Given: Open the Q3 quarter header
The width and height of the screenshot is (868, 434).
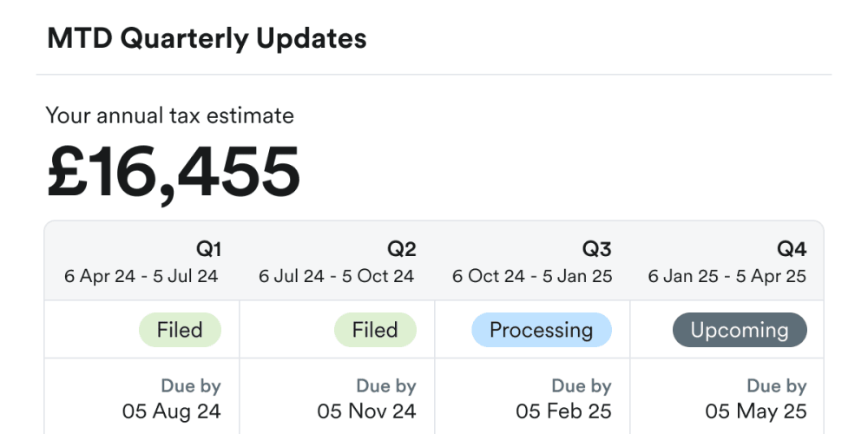Looking at the screenshot, I should (596, 250).
